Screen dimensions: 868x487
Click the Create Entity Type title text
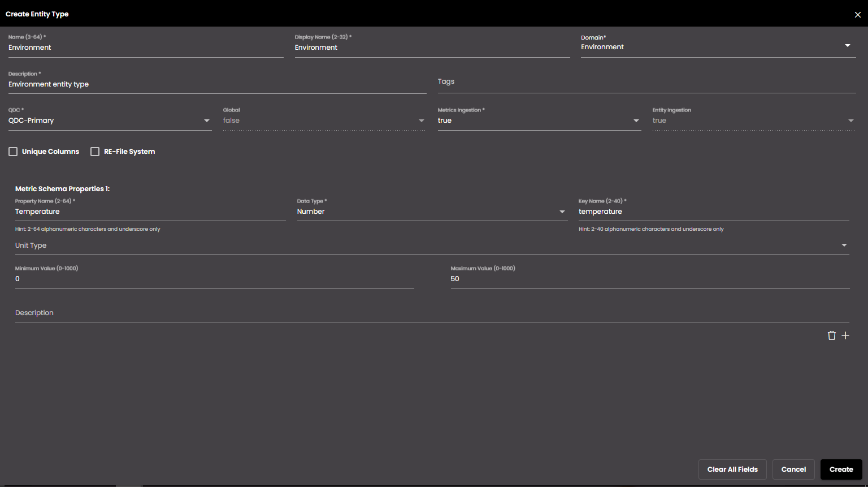pos(37,14)
